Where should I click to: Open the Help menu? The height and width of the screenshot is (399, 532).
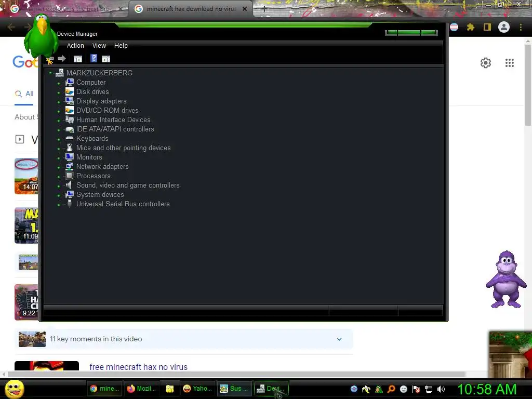[121, 46]
